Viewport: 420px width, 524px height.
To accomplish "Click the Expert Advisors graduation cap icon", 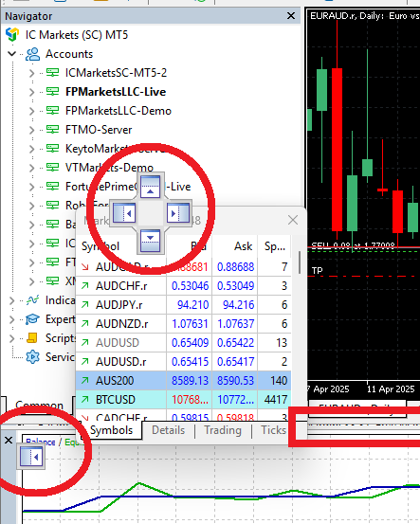I will click(x=33, y=319).
